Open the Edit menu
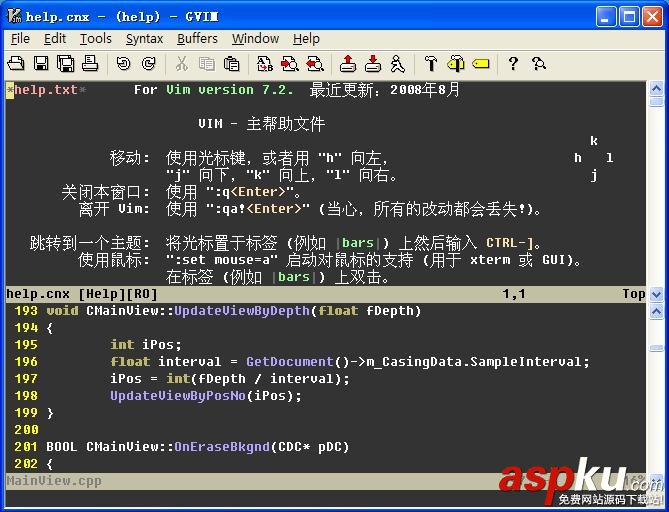This screenshot has height=512, width=669. pyautogui.click(x=55, y=39)
